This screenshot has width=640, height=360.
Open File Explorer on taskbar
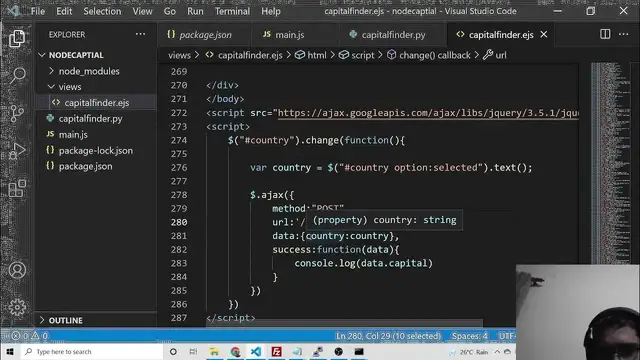[x=214, y=351]
